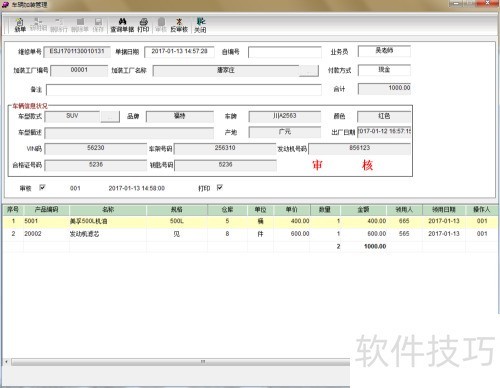
Task: Click the scrollbar left arrow at bottom
Action: click(x=6, y=362)
